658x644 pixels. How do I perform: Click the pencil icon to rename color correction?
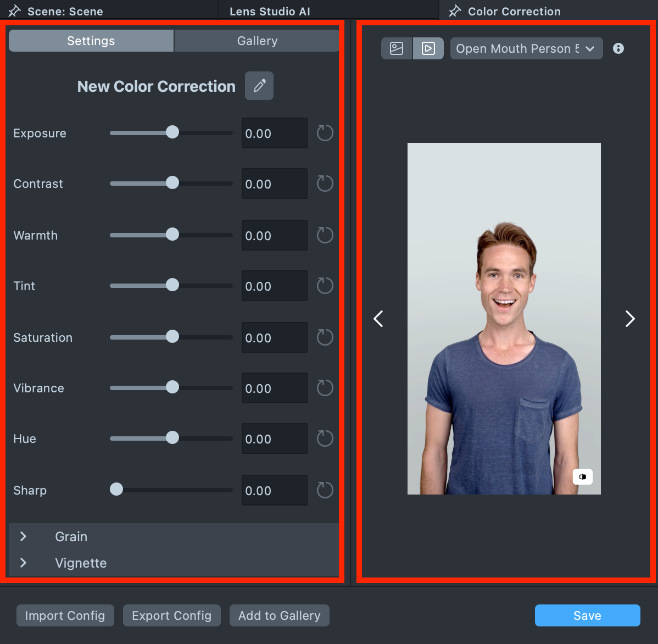click(x=259, y=86)
